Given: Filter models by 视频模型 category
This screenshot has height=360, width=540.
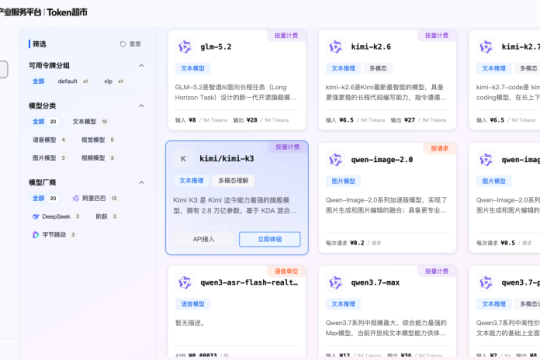Looking at the screenshot, I should (97, 158).
